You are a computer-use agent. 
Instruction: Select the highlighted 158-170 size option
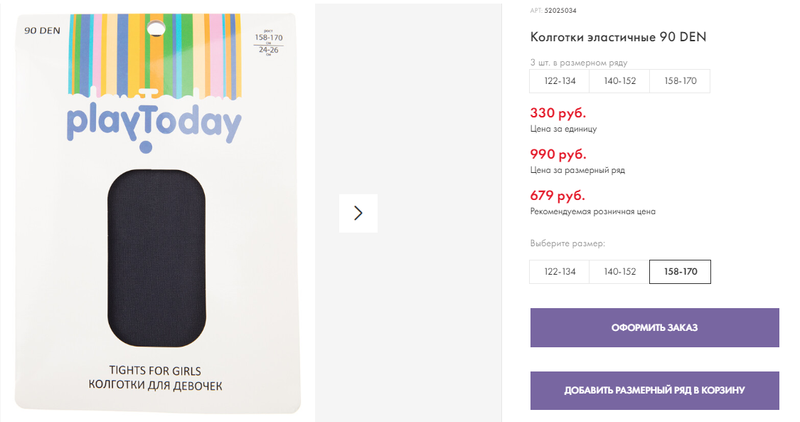(x=680, y=271)
